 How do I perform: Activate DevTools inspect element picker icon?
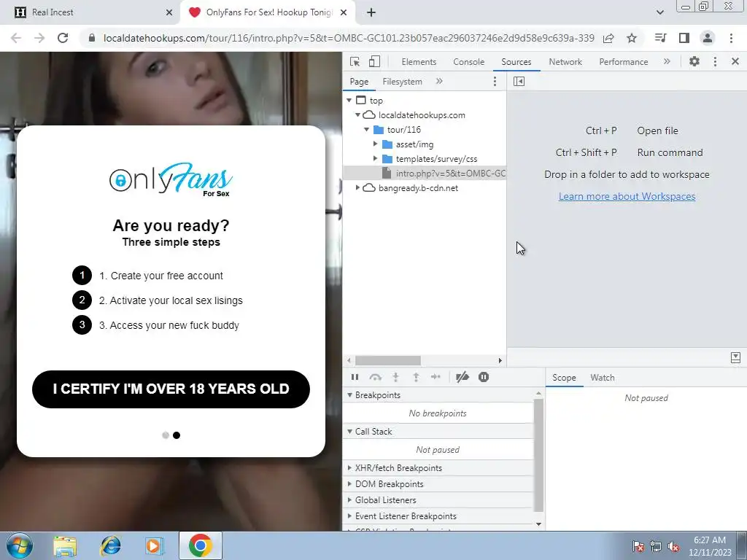pyautogui.click(x=355, y=61)
